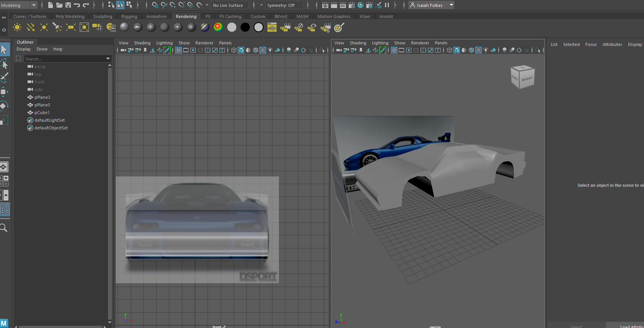Image resolution: width=644 pixels, height=328 pixels.
Task: Create an ambient light from the Rendering shelf
Action: 17,27
